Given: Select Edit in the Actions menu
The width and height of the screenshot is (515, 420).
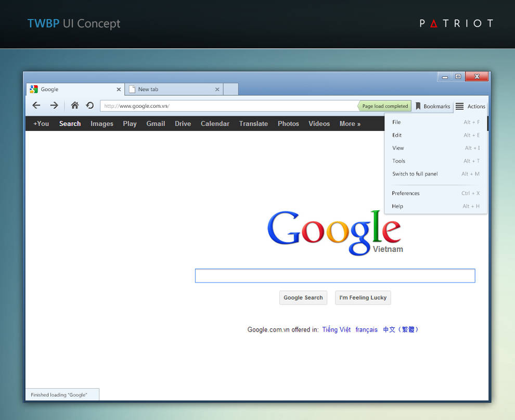Looking at the screenshot, I should (x=435, y=135).
